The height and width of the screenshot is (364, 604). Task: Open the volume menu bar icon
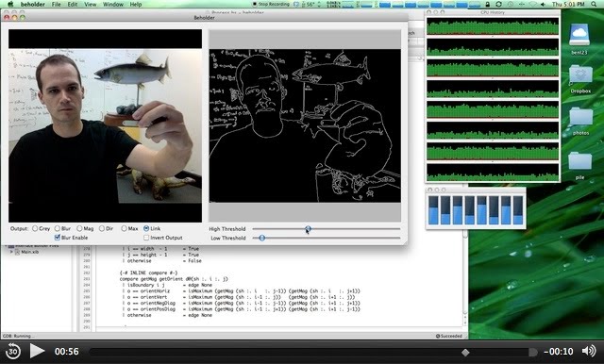[x=544, y=4]
